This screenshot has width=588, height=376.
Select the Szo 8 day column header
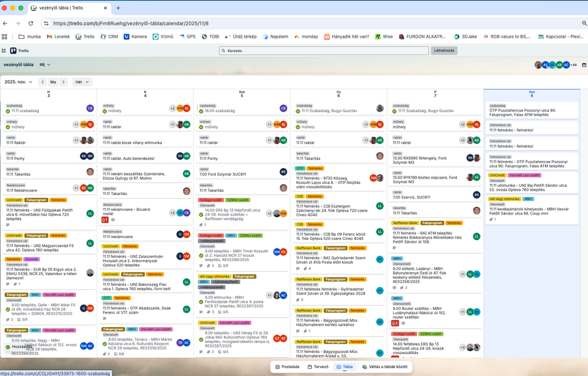point(531,94)
